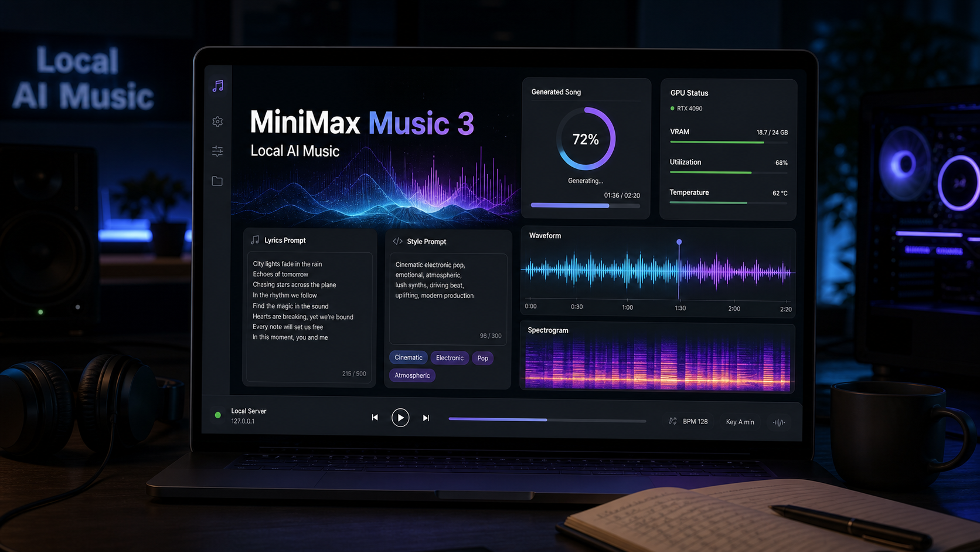Click the "Generating..." status text
980x552 pixels.
[586, 181]
